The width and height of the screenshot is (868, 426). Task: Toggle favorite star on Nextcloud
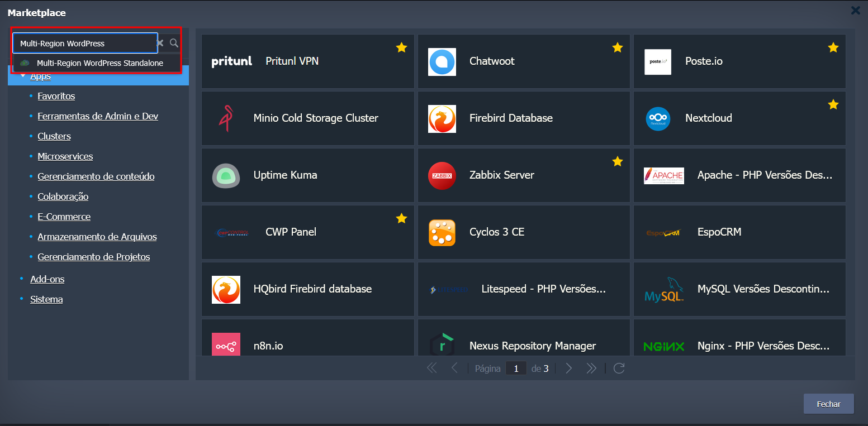833,104
